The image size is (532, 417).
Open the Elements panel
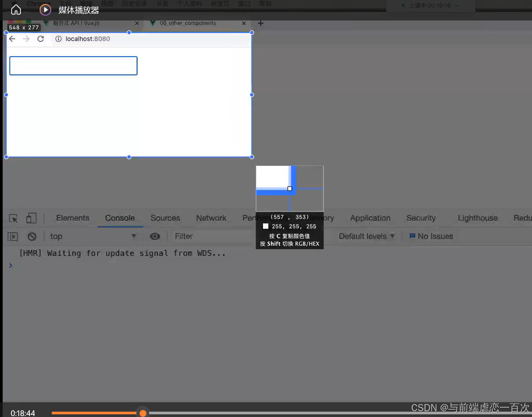(73, 218)
